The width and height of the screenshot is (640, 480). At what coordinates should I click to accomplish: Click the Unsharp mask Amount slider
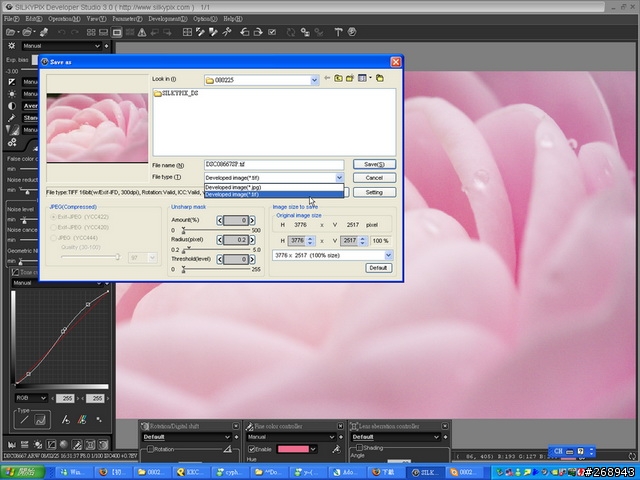[x=216, y=231]
